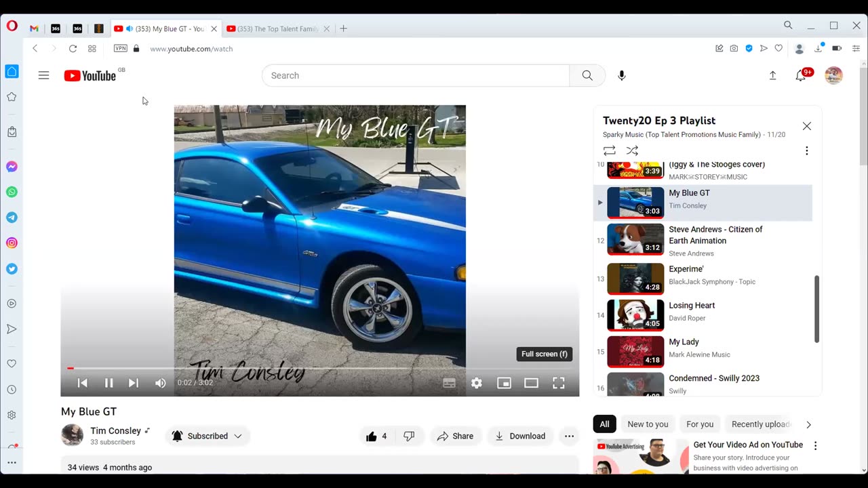Show next filter chips arrow
Viewport: 868px width, 488px height.
point(808,424)
